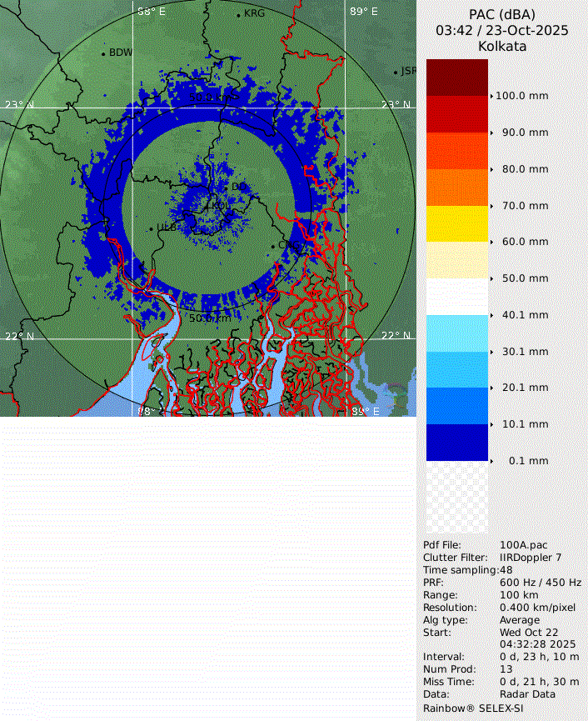Click the BDW station marker on map
The image size is (588, 721).
104,53
